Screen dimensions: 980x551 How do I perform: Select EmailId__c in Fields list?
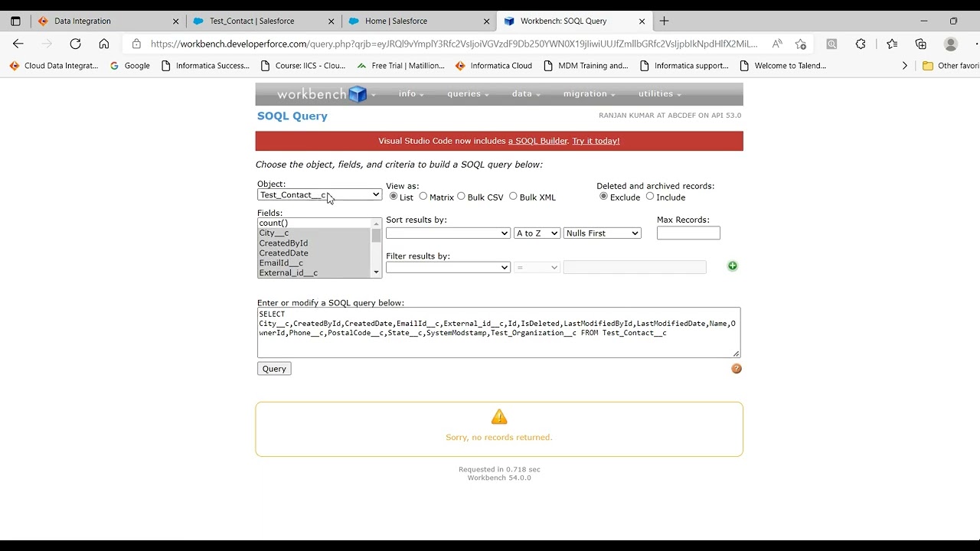[315, 263]
